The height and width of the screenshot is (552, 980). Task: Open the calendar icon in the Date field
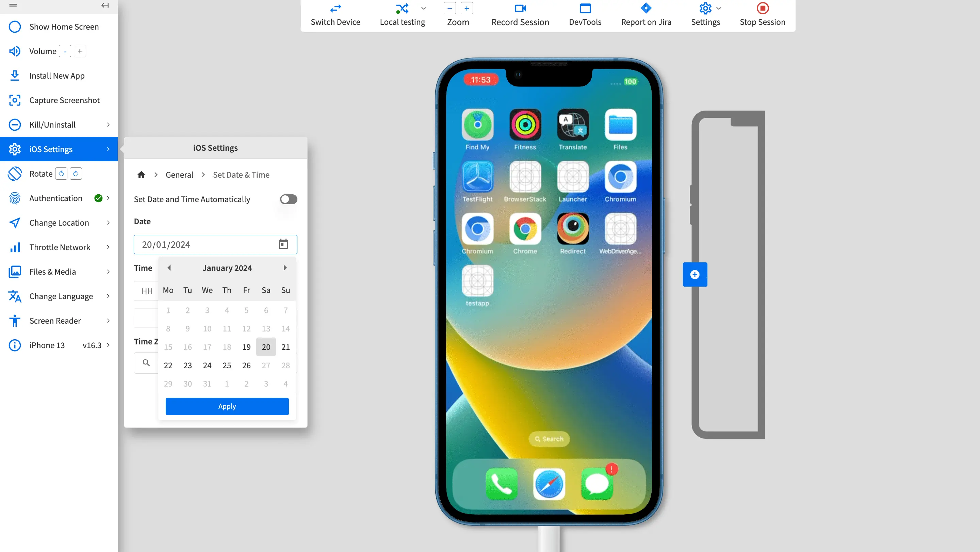click(283, 244)
